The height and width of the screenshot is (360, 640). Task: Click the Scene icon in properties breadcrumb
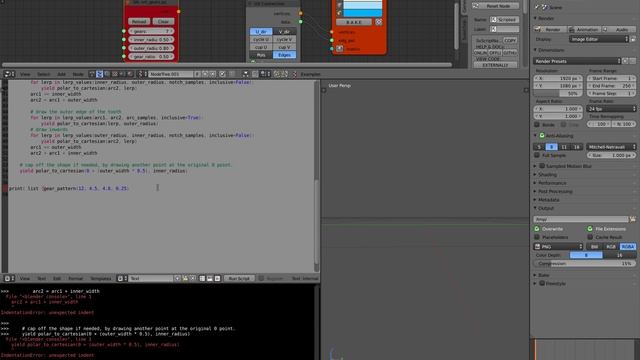544,7
